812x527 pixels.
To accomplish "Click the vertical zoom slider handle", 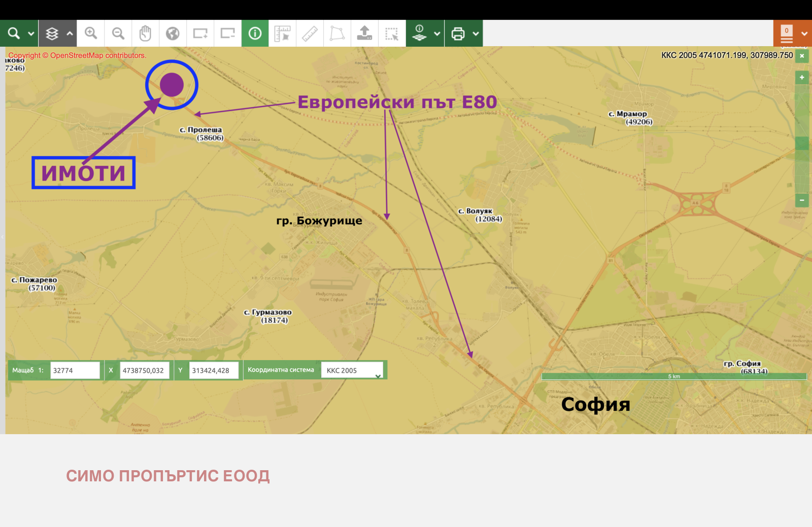I will [802, 143].
